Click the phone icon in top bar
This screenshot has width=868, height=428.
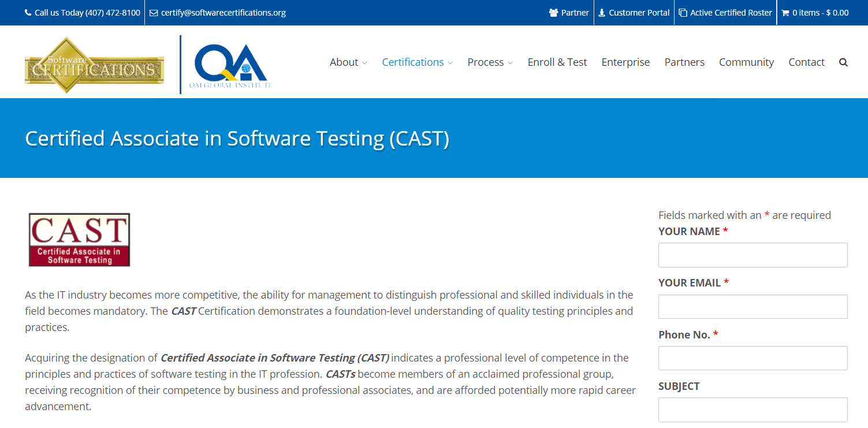click(x=28, y=12)
